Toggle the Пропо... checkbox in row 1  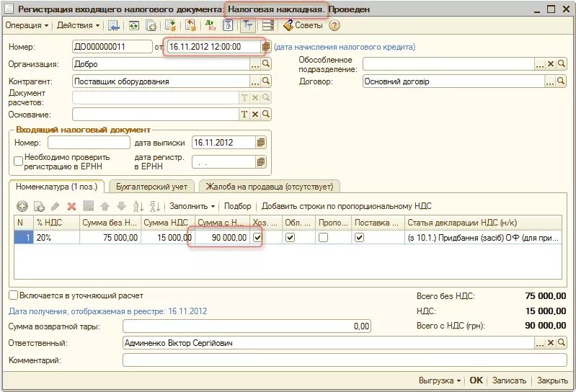coord(323,238)
